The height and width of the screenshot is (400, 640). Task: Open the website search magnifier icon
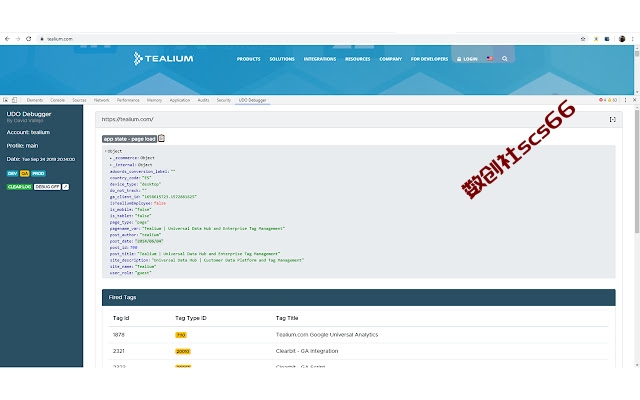[x=504, y=59]
